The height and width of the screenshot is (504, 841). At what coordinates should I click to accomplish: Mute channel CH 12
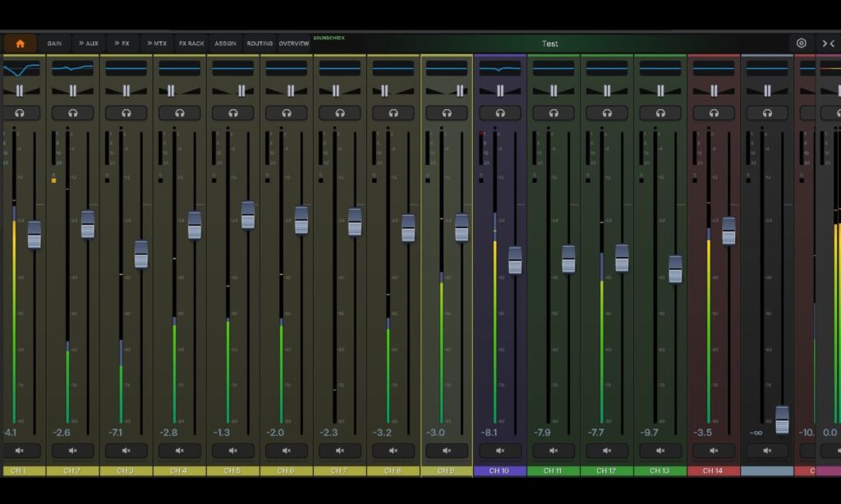click(607, 451)
